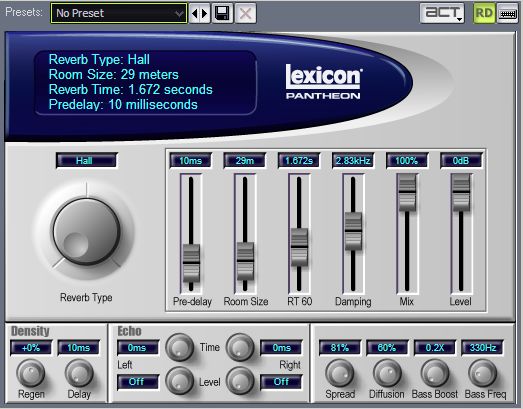The image size is (523, 409).
Task: Click the Bass Boost knob
Action: pyautogui.click(x=435, y=373)
